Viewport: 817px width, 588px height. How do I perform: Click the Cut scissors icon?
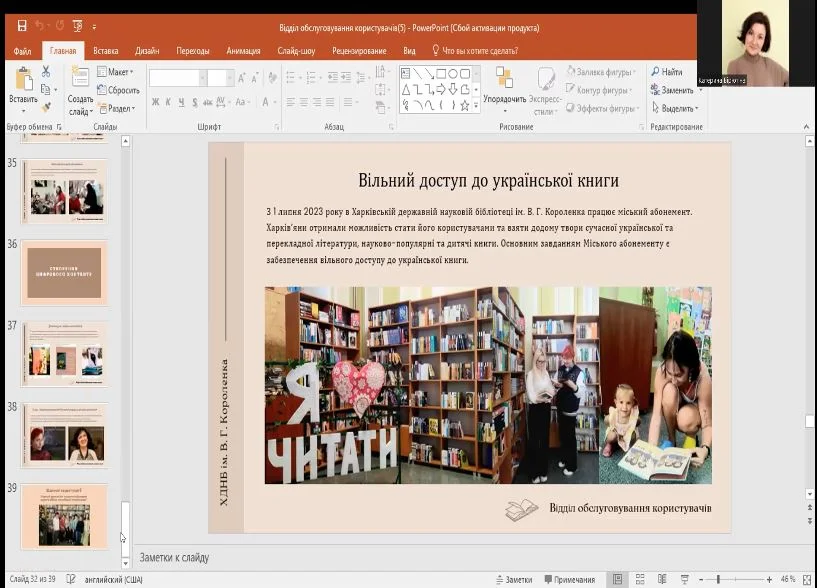[x=46, y=72]
